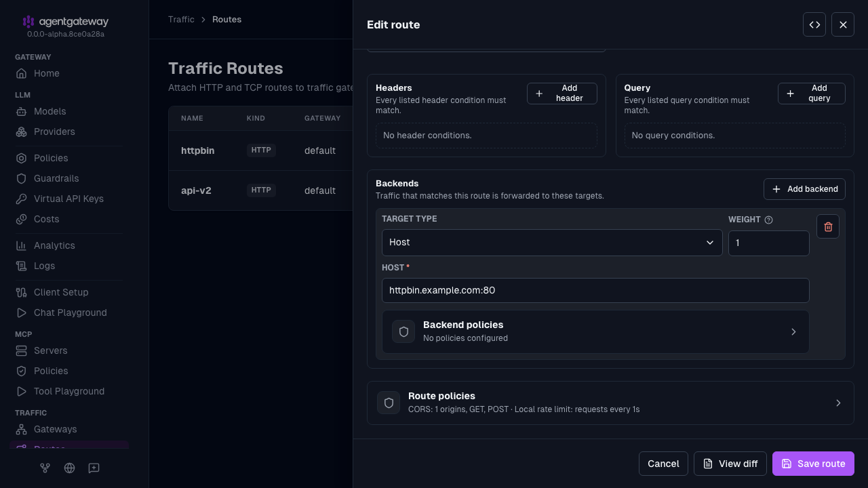
Task: Click the Backend policies shield icon
Action: coord(403,331)
